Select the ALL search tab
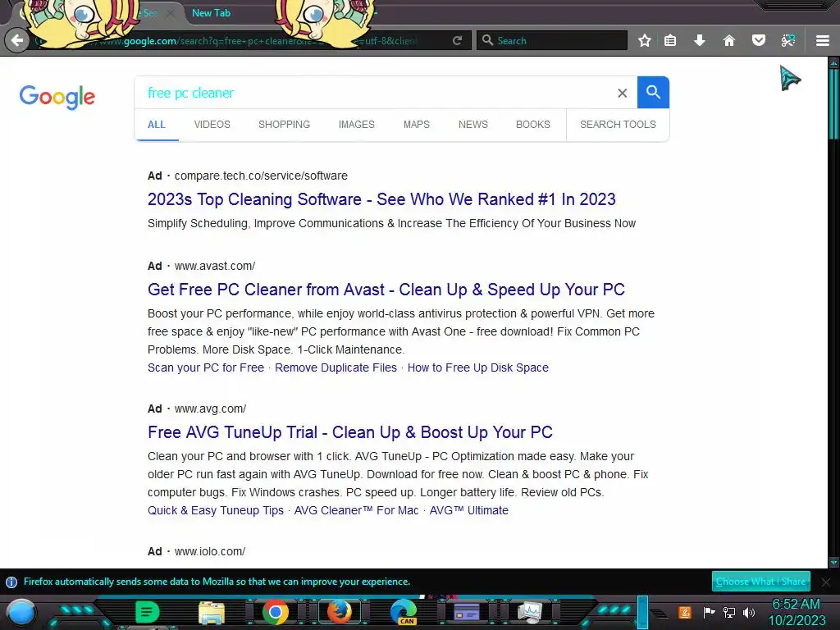The width and height of the screenshot is (840, 630). click(157, 125)
